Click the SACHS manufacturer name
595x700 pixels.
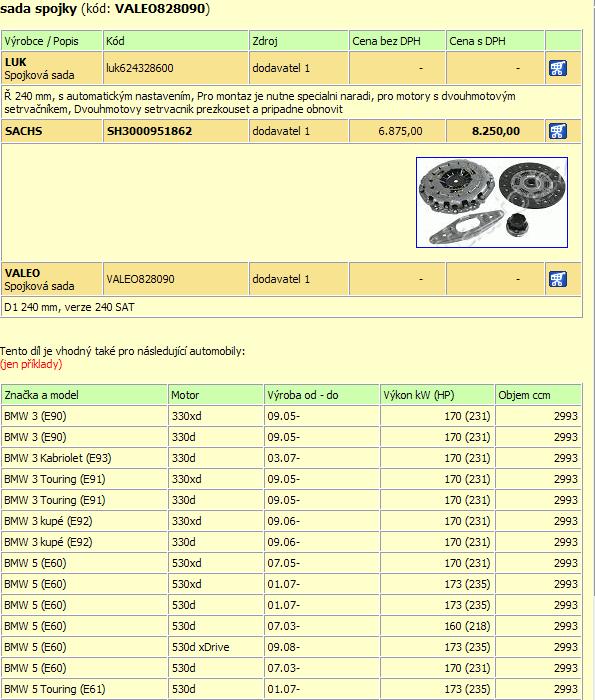coord(23,131)
